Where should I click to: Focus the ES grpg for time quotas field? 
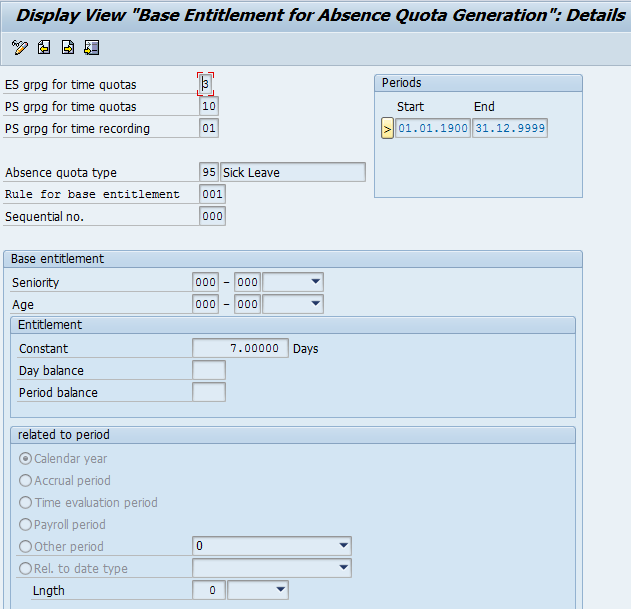206,85
